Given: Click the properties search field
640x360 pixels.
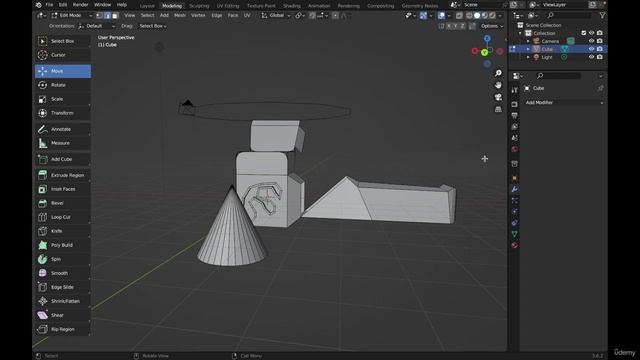Looking at the screenshot, I should (558, 76).
